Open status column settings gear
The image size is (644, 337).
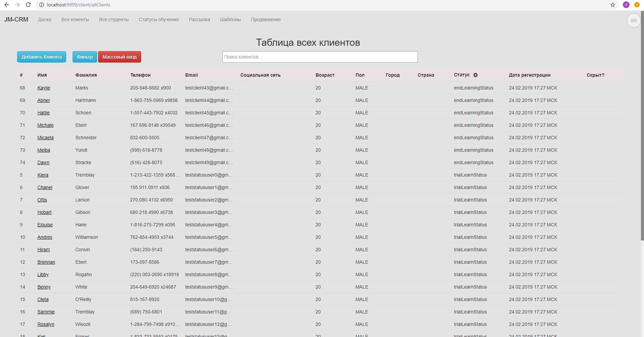pos(475,75)
